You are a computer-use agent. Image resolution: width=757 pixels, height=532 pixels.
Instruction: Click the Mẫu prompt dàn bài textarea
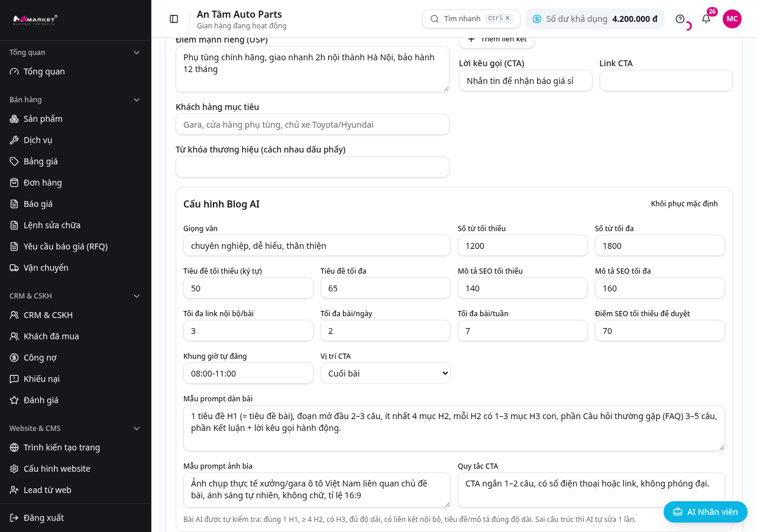(454, 428)
